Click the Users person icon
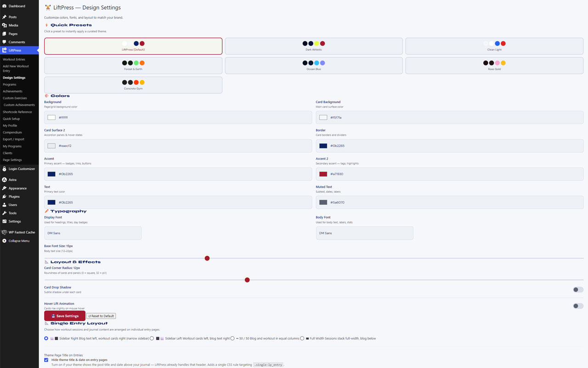 click(5, 205)
